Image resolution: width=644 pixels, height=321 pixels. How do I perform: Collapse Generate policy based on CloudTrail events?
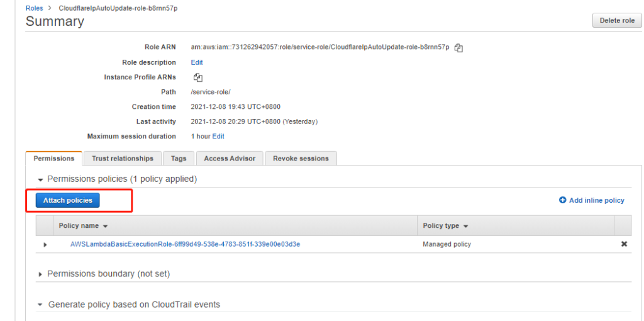pos(41,305)
